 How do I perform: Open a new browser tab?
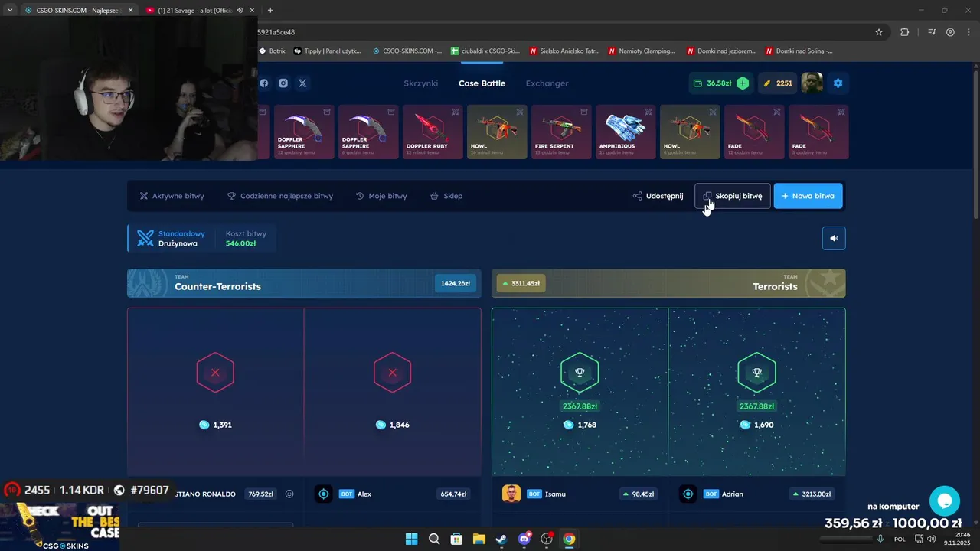coord(270,10)
